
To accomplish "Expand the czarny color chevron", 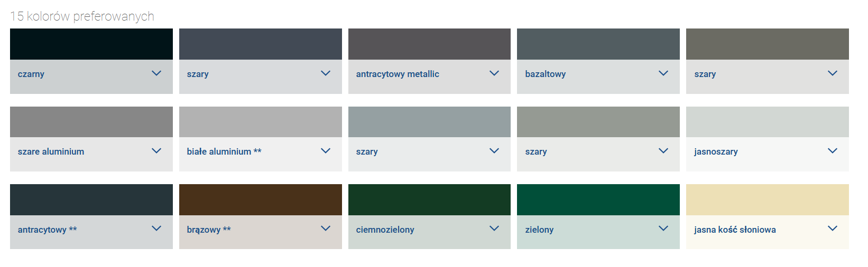I will [156, 73].
